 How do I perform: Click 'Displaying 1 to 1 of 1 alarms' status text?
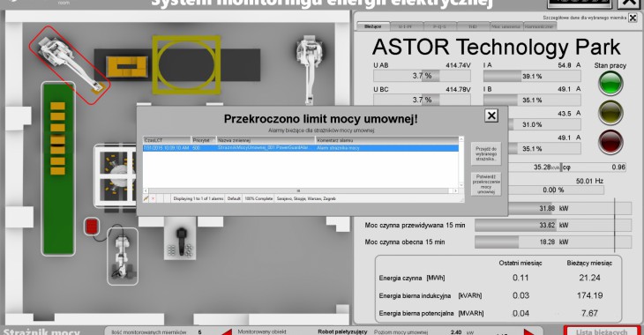198,198
